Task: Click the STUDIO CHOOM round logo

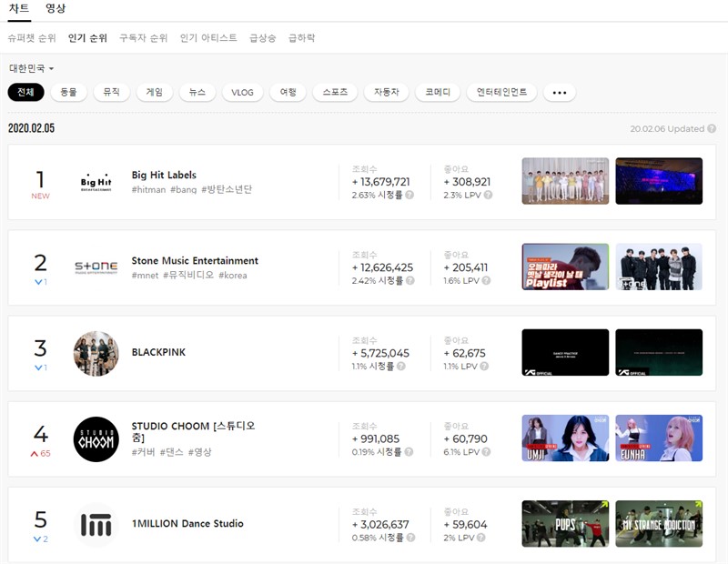Action: coord(96,438)
